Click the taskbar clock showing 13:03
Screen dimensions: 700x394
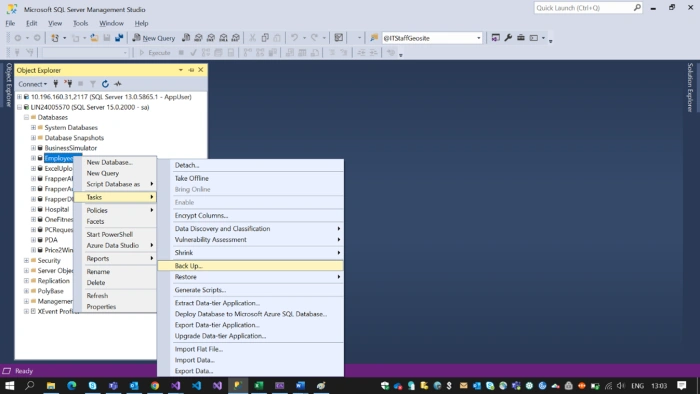click(659, 386)
